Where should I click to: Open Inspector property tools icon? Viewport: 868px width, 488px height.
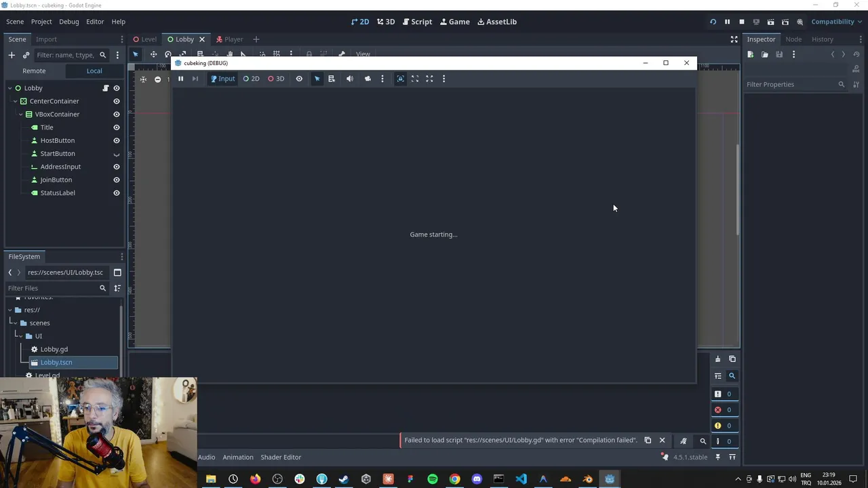tap(855, 85)
